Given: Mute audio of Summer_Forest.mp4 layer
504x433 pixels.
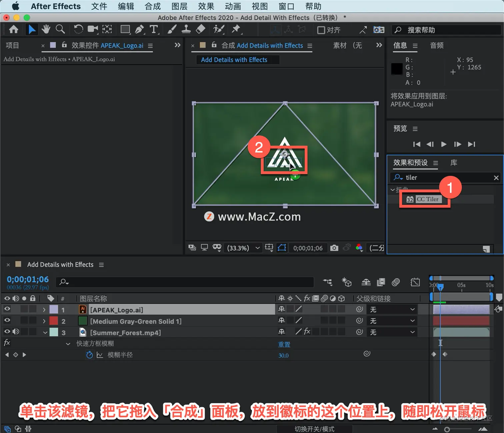Looking at the screenshot, I should 16,332.
